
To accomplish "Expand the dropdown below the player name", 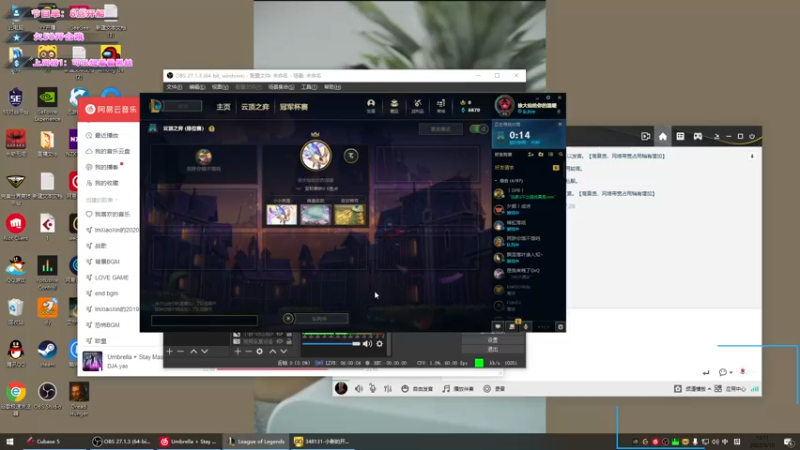I will pos(299,188).
